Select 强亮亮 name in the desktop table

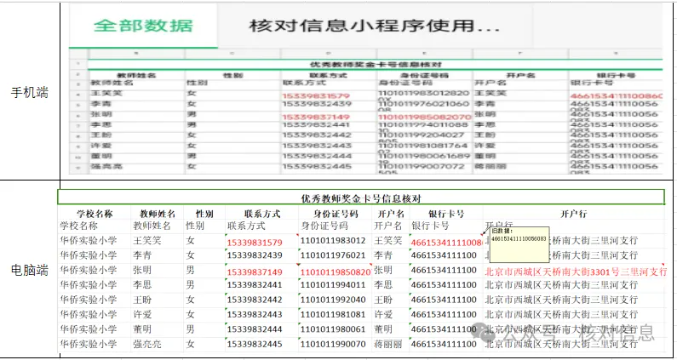(x=147, y=344)
